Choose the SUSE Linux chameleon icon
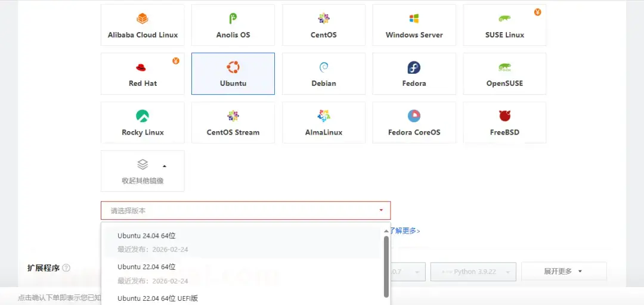Viewport: 644px width, 305px height. point(504,18)
